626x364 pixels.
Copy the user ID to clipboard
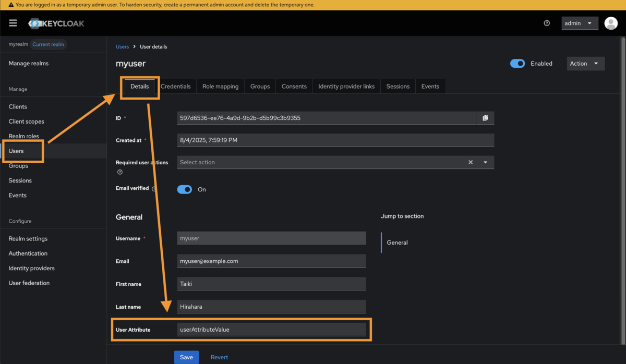[x=486, y=118]
